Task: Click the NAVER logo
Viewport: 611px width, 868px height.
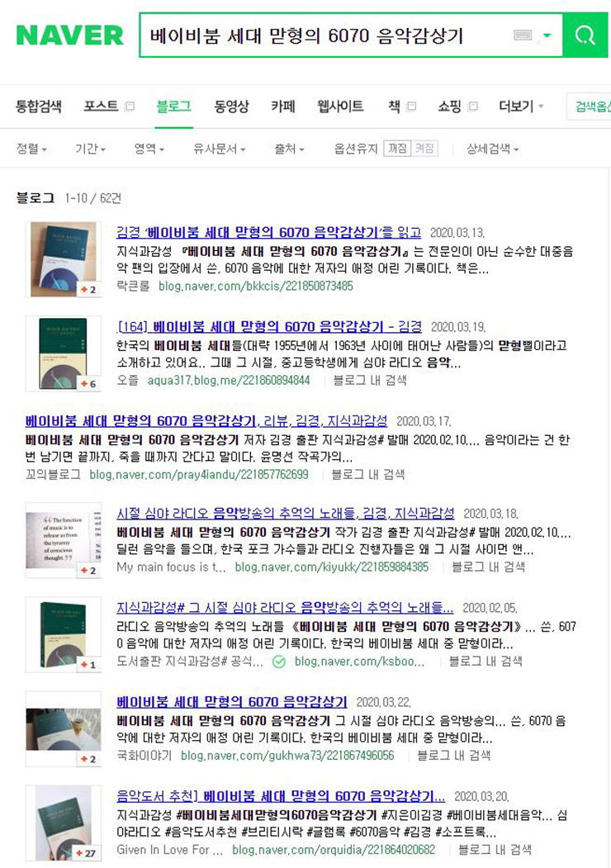Action: coord(69,36)
